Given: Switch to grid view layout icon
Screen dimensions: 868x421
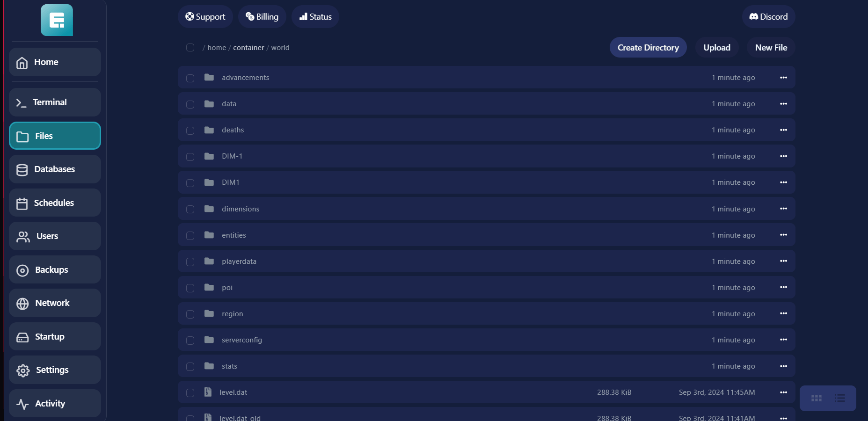Looking at the screenshot, I should point(817,398).
